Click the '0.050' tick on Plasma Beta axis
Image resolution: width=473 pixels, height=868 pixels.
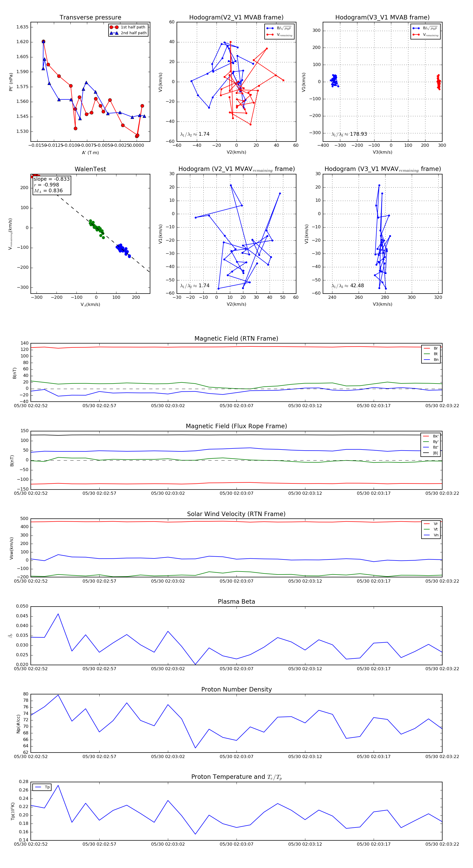point(22,606)
